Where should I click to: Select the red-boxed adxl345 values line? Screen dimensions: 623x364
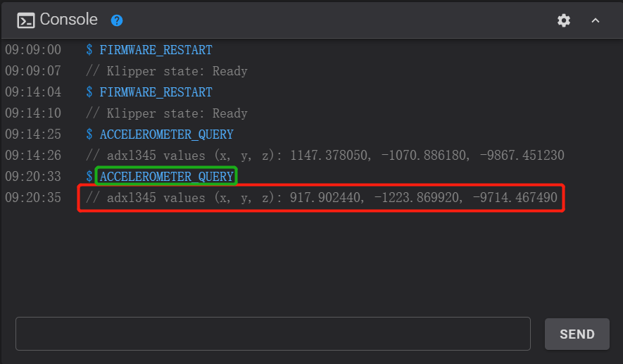(321, 199)
